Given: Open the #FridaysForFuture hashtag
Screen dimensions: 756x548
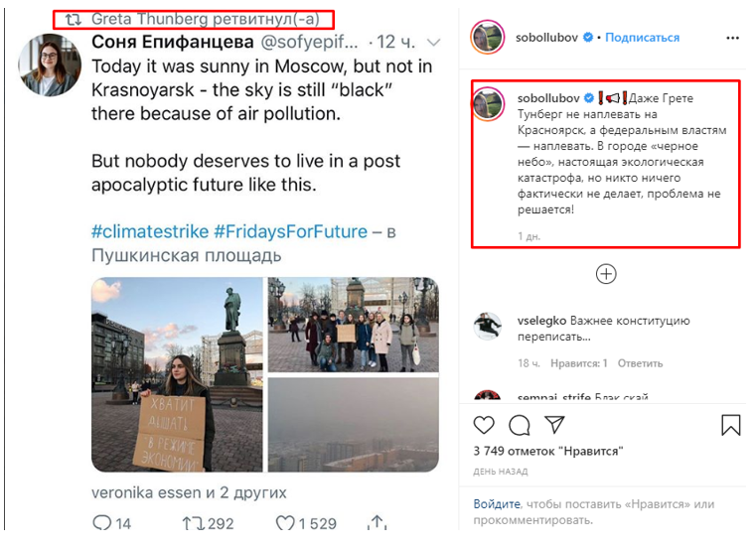Looking at the screenshot, I should tap(290, 231).
